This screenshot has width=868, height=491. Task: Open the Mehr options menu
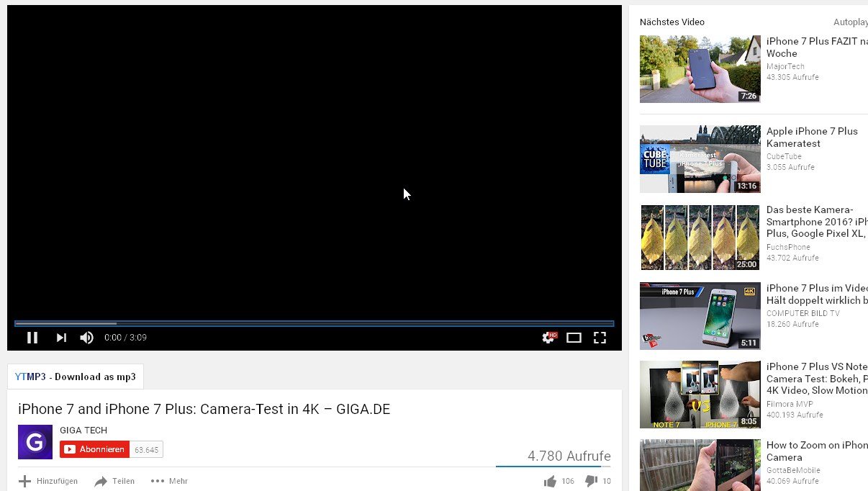(169, 481)
